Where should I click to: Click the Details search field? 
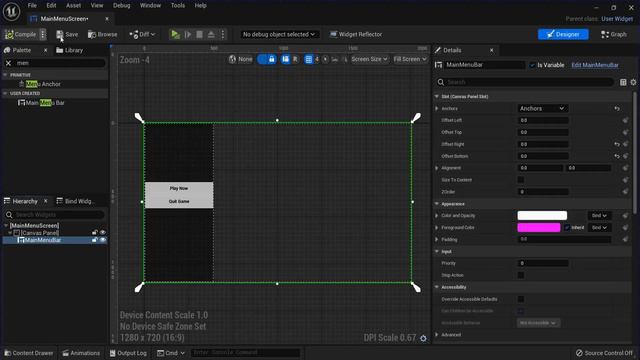click(525, 82)
